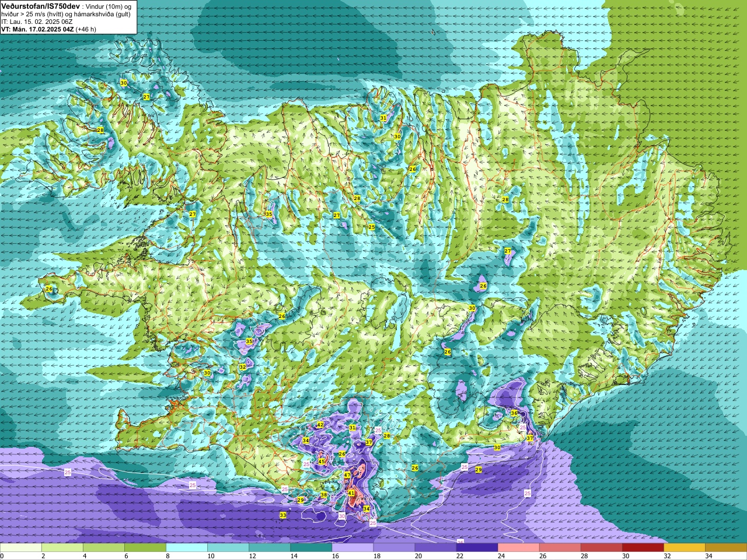
Task: Click the gust label 32 in the southwest
Action: (x=243, y=367)
